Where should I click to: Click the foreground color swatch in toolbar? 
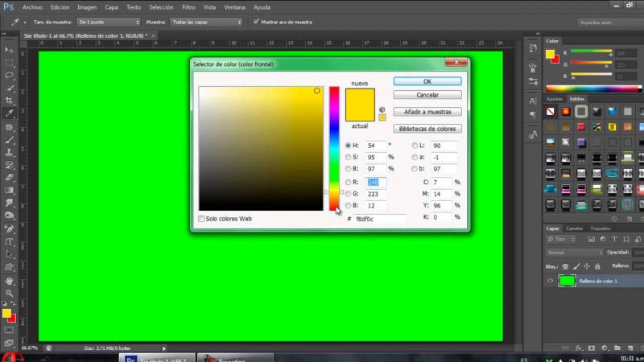point(6,313)
